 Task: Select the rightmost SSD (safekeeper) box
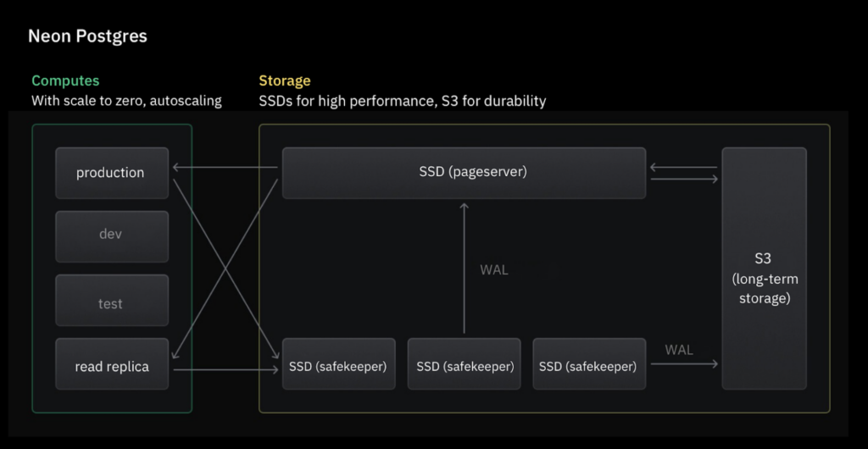click(589, 363)
